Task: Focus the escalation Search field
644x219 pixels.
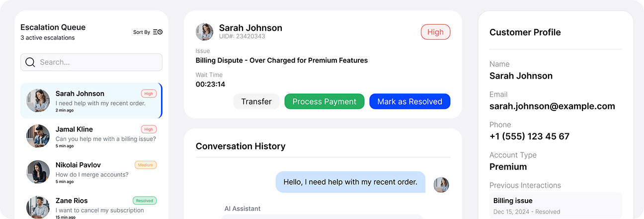Action: click(91, 62)
